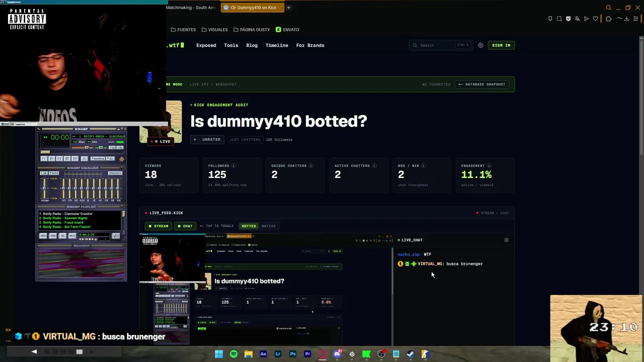The image size is (644, 362).
Task: Open the playlist MISC menu
Action: point(72,235)
